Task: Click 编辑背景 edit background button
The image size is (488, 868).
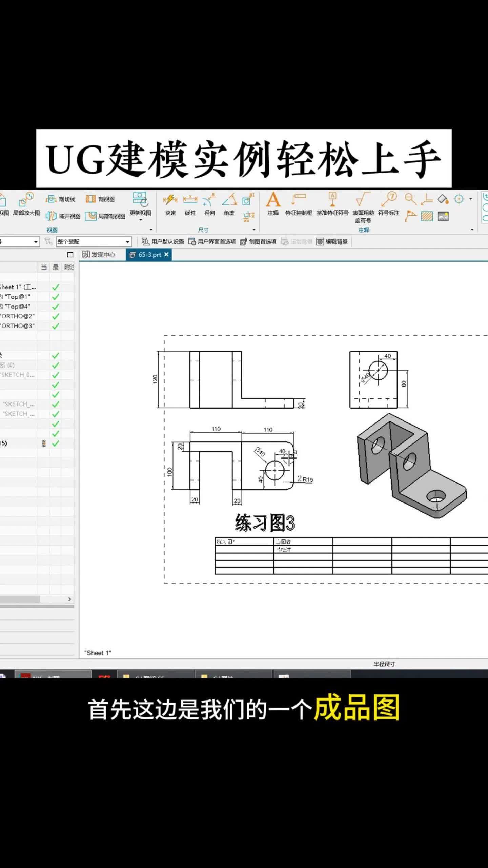Action: [332, 242]
